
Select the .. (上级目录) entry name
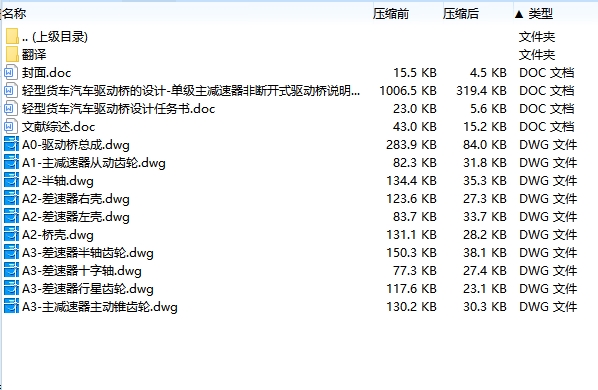pyautogui.click(x=55, y=37)
